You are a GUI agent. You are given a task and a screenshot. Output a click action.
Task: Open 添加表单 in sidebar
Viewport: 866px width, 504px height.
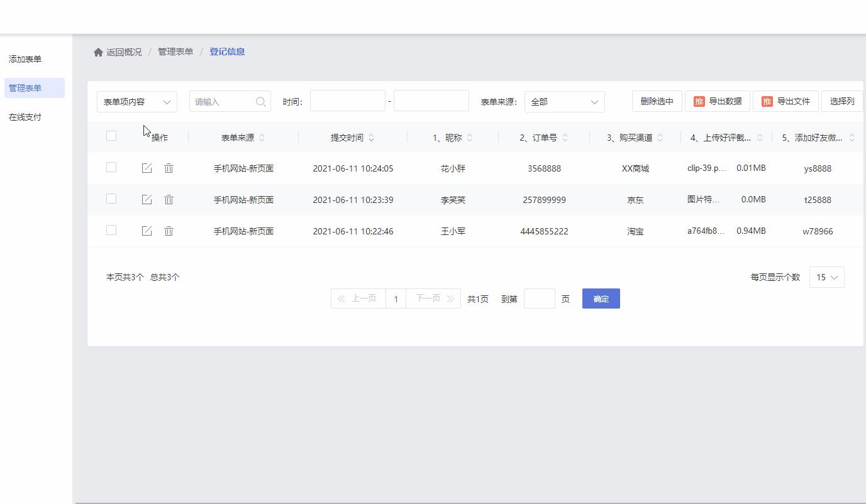point(25,59)
